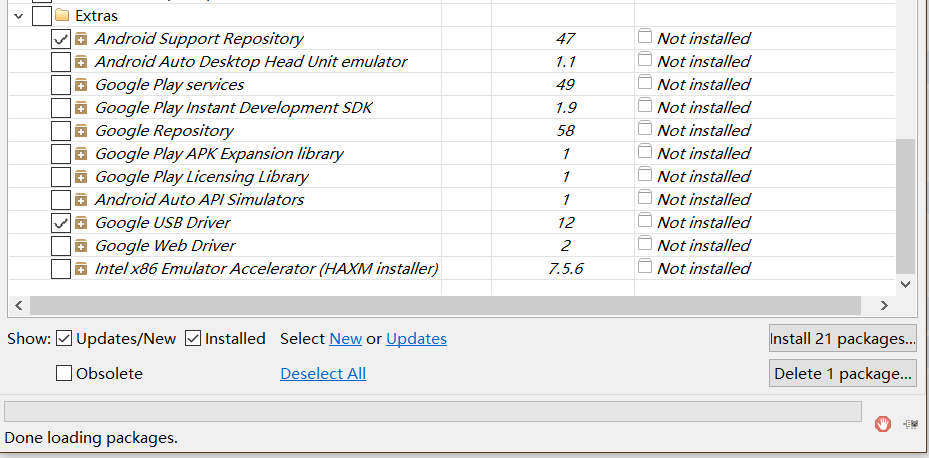Click the Extras folder icon

pos(62,15)
